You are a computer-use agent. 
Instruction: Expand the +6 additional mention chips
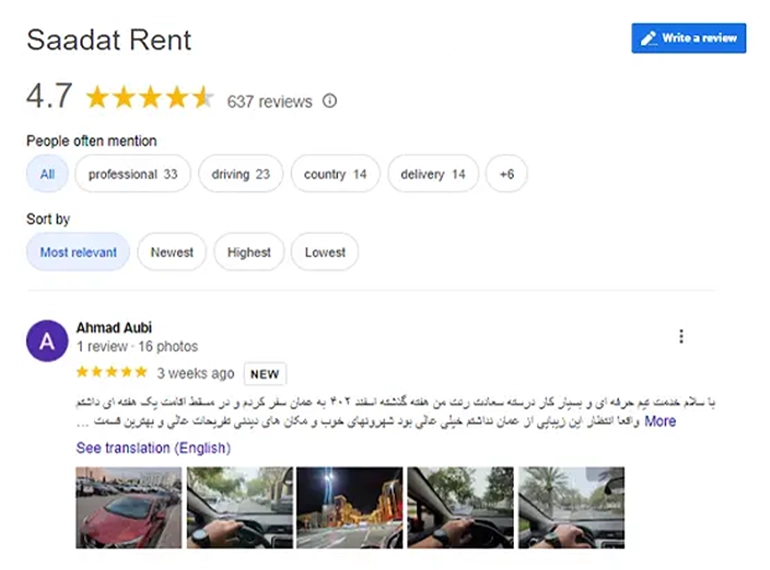coord(506,174)
